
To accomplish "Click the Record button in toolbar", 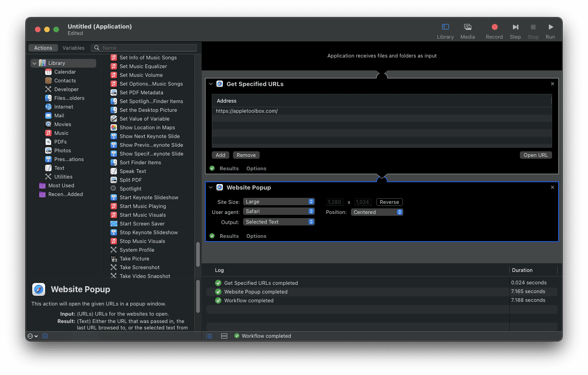I will [x=494, y=27].
